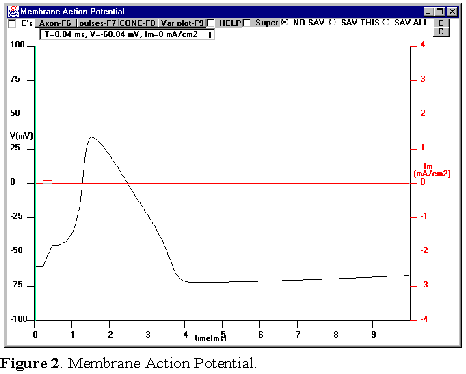
Task: Click the green vertical cursor line
Action: click(35, 183)
